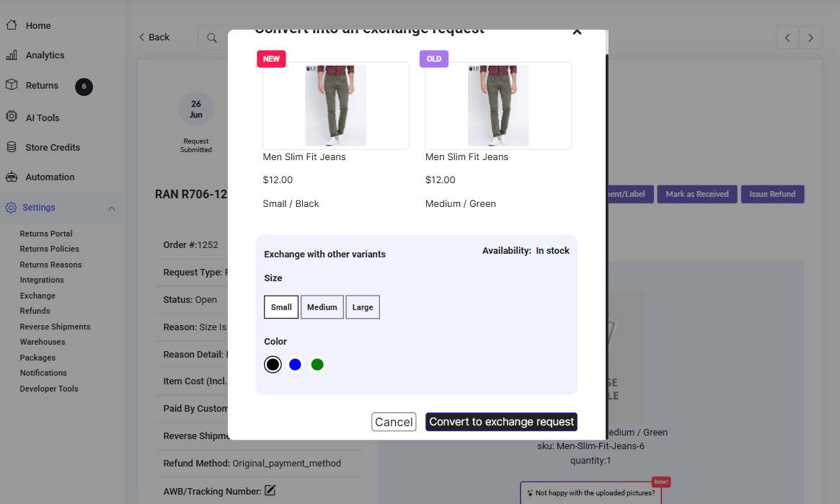The width and height of the screenshot is (840, 504).
Task: Click the Home icon in sidebar
Action: (x=12, y=25)
